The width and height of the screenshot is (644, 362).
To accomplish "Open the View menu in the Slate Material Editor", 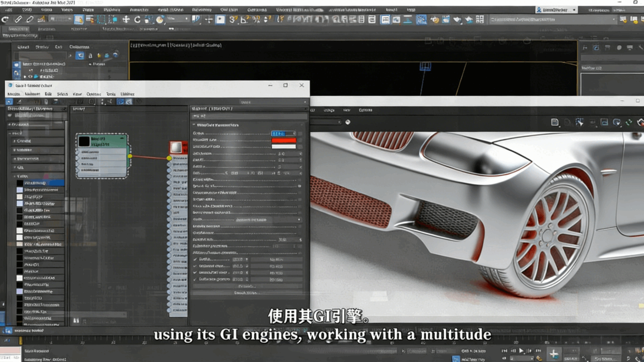I will pos(76,95).
